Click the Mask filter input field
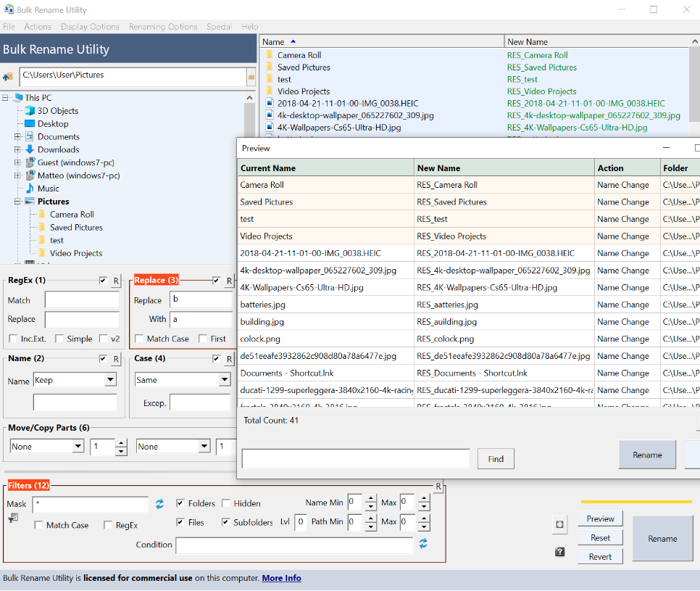This screenshot has width=700, height=591. pos(91,504)
